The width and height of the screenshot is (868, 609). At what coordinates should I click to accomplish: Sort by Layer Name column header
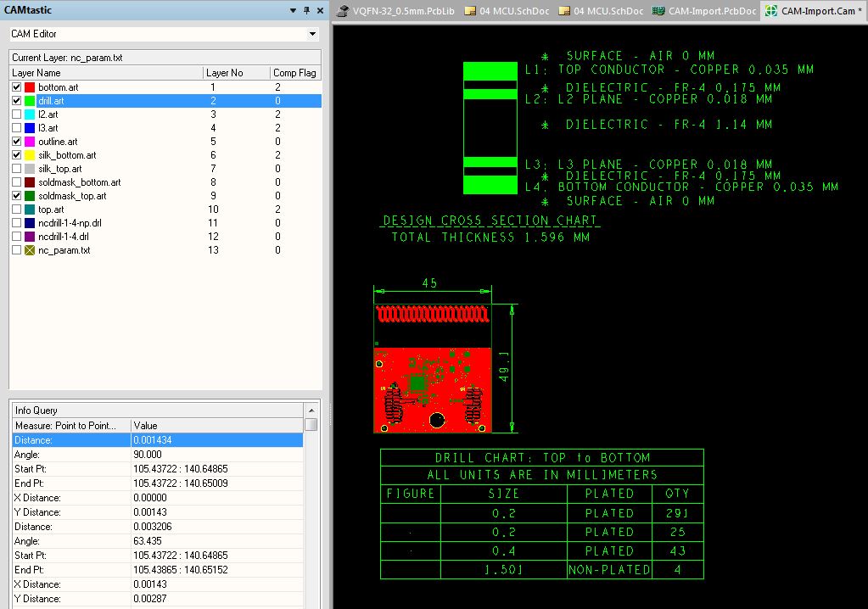(x=106, y=72)
